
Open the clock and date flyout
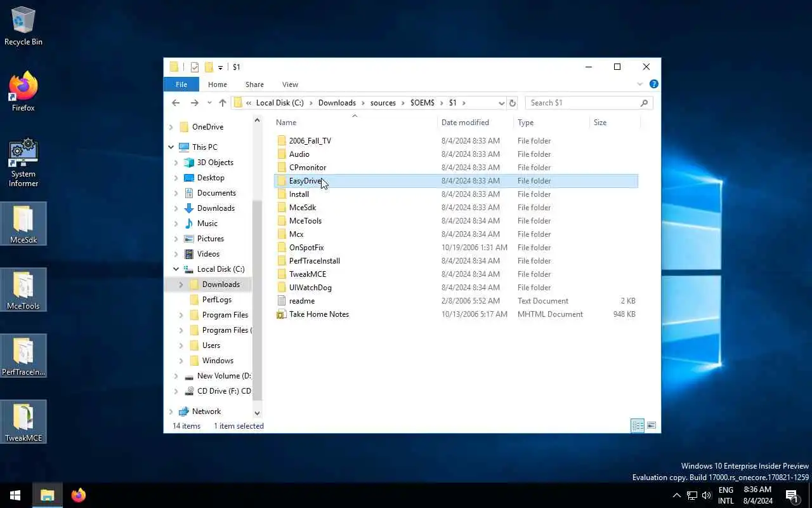757,495
